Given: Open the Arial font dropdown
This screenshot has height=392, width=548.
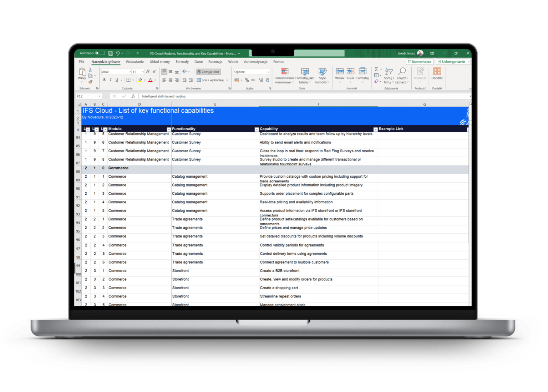Looking at the screenshot, I should 129,72.
